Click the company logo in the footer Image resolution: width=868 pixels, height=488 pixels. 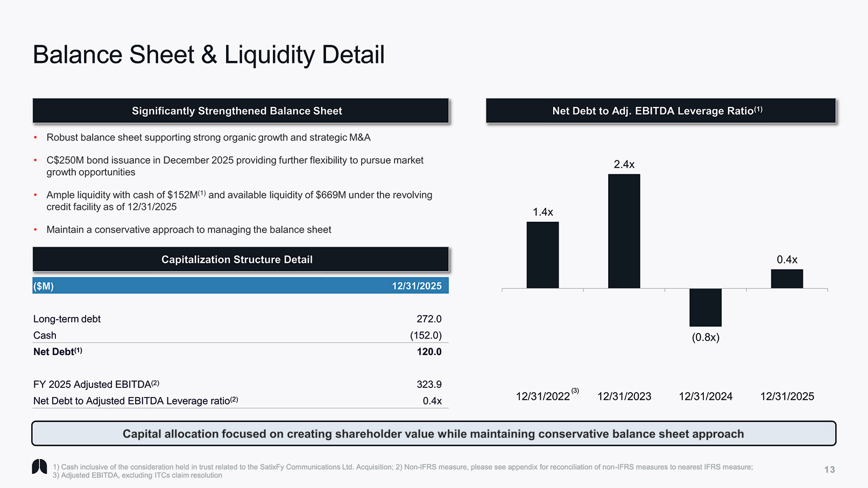pos(39,466)
